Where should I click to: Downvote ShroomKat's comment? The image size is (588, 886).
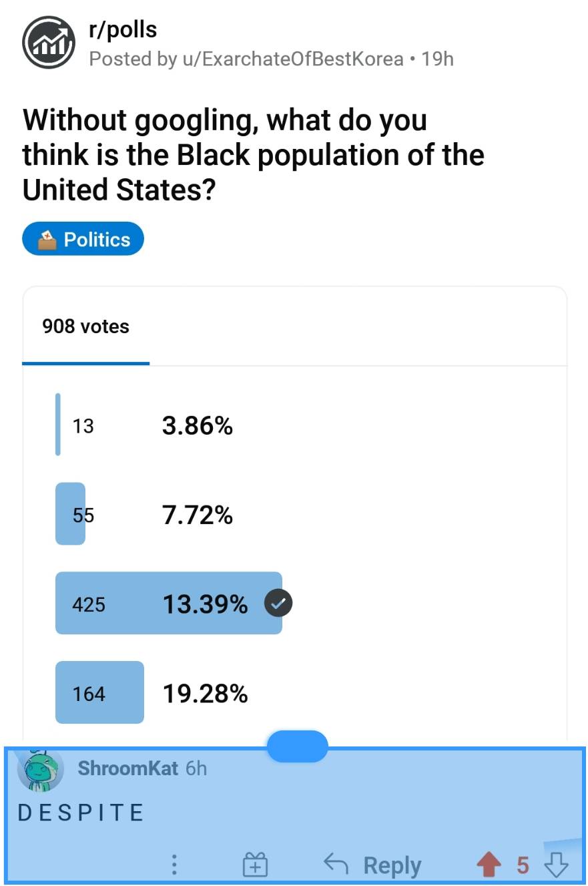point(556,865)
